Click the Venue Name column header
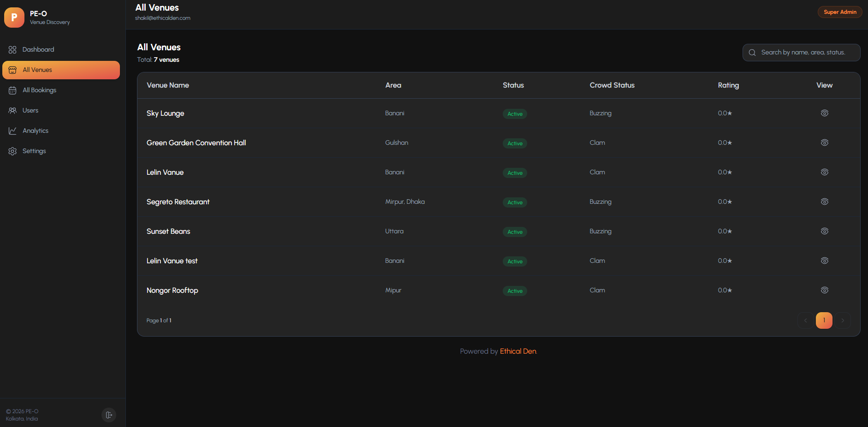Viewport: 868px width, 427px height. pos(168,85)
